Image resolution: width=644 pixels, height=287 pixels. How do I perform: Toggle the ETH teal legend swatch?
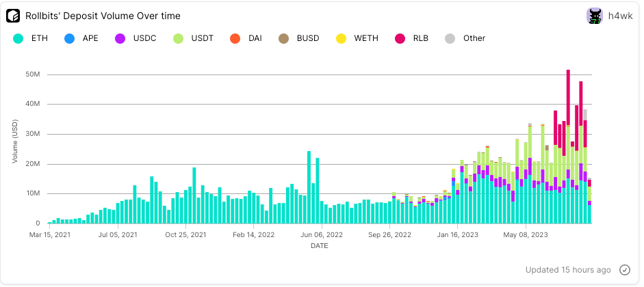(18, 38)
